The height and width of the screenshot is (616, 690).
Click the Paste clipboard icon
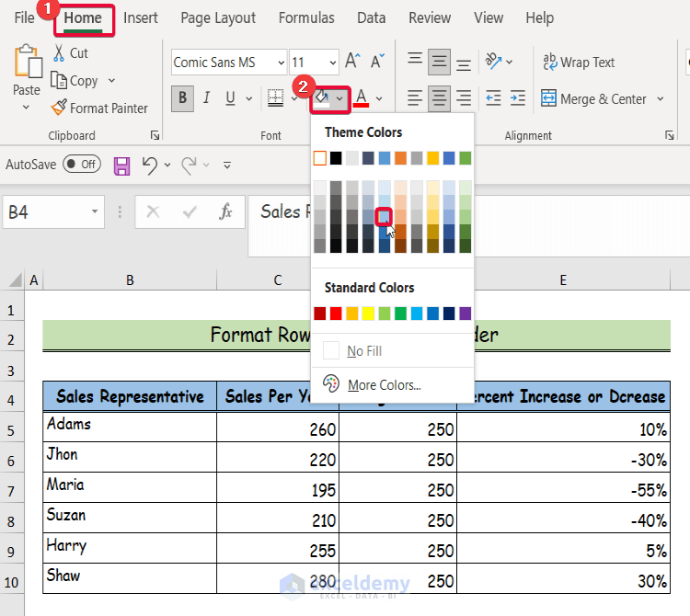point(29,62)
